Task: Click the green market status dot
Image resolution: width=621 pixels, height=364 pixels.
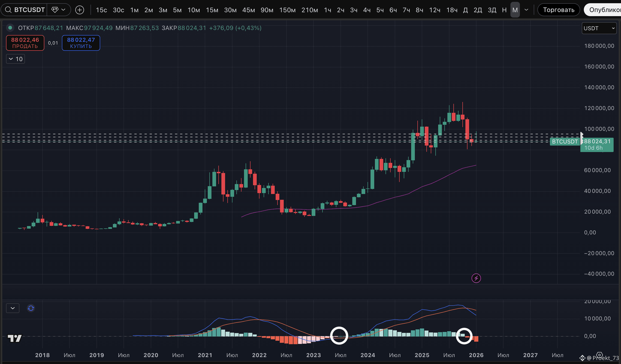Action: pos(10,28)
